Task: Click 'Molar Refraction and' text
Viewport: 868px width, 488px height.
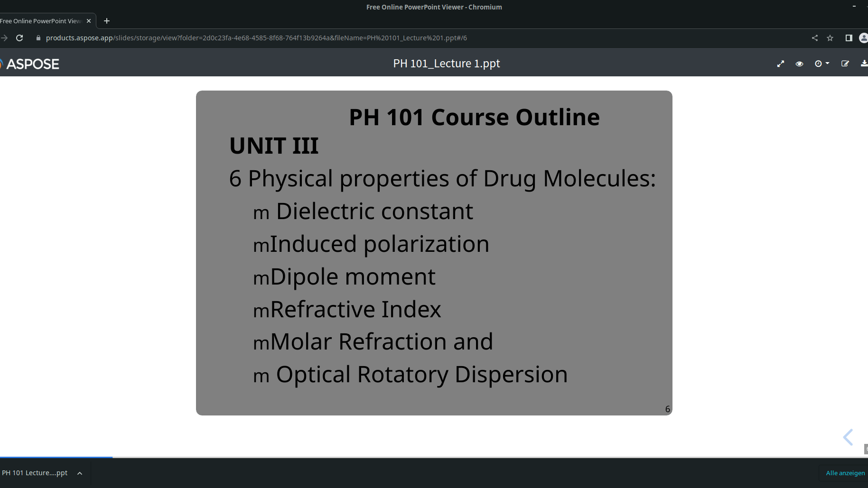Action: pyautogui.click(x=382, y=342)
